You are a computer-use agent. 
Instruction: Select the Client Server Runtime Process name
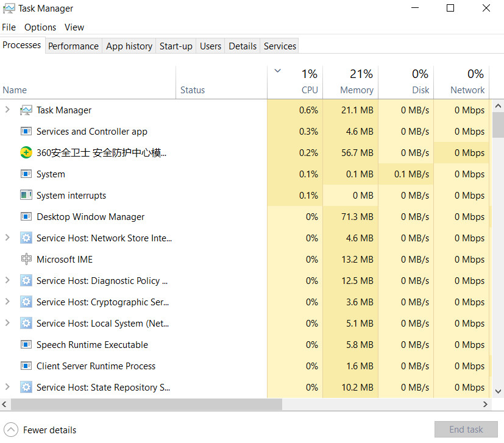[x=96, y=366]
